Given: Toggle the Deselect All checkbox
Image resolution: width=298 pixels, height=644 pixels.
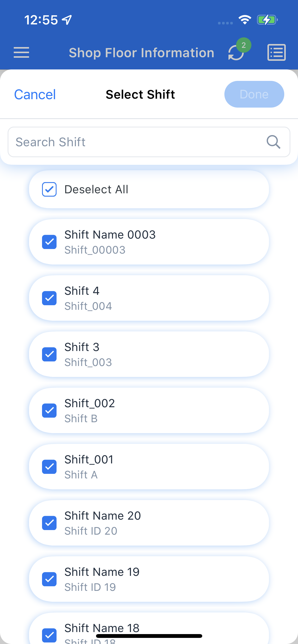Looking at the screenshot, I should point(49,189).
